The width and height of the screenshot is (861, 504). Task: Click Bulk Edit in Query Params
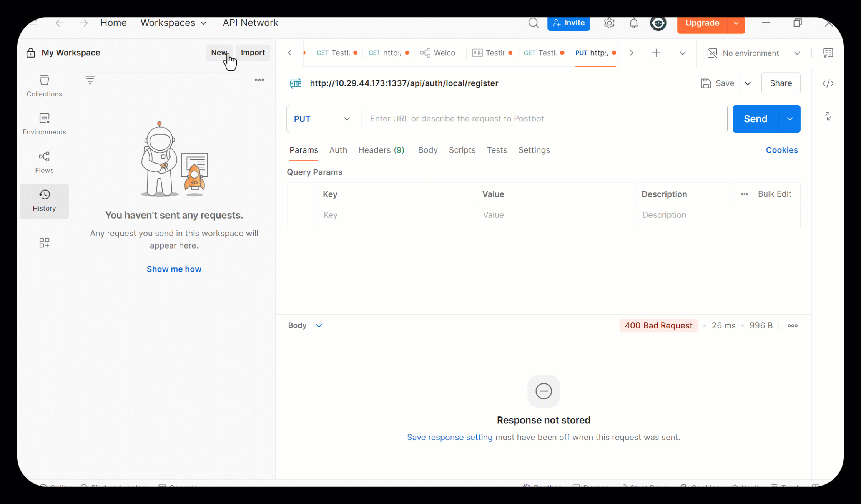point(774,194)
